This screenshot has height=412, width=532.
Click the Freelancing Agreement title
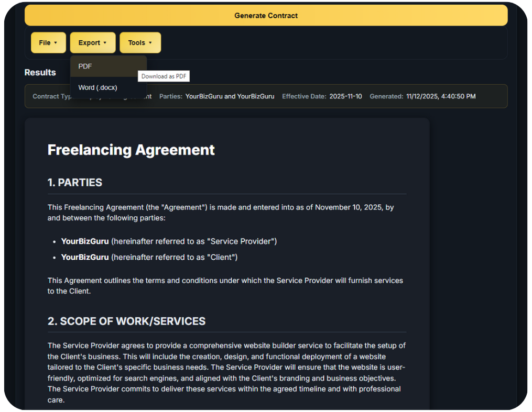click(x=131, y=150)
